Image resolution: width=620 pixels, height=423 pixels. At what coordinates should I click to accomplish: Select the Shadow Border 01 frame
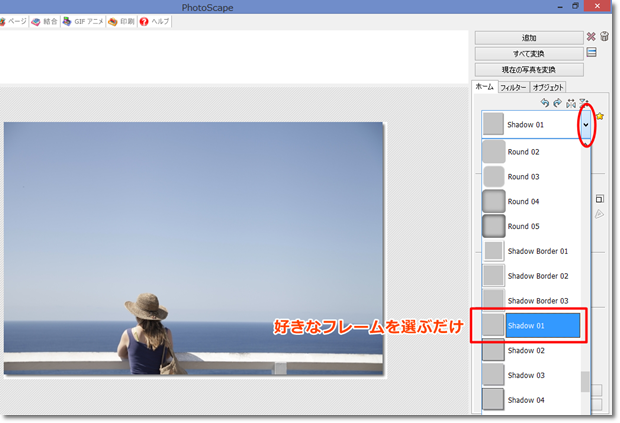pos(531,251)
